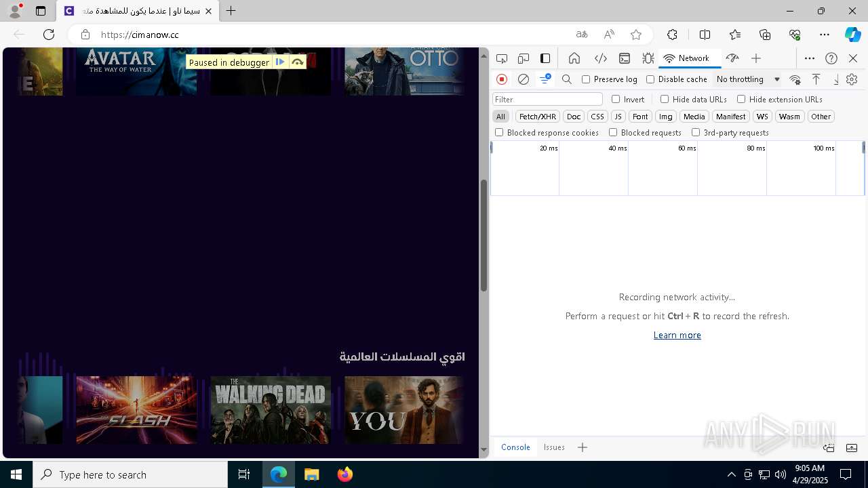Filter requests by JS type
This screenshot has width=868, height=488.
618,117
